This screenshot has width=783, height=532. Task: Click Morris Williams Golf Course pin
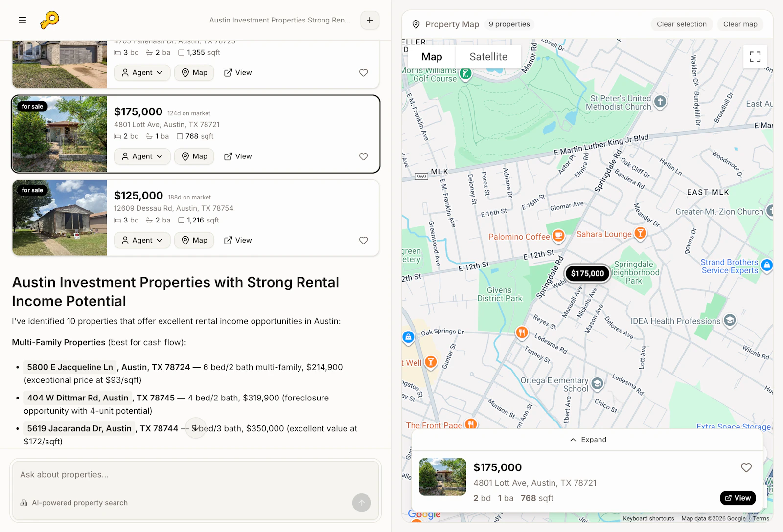tap(466, 74)
